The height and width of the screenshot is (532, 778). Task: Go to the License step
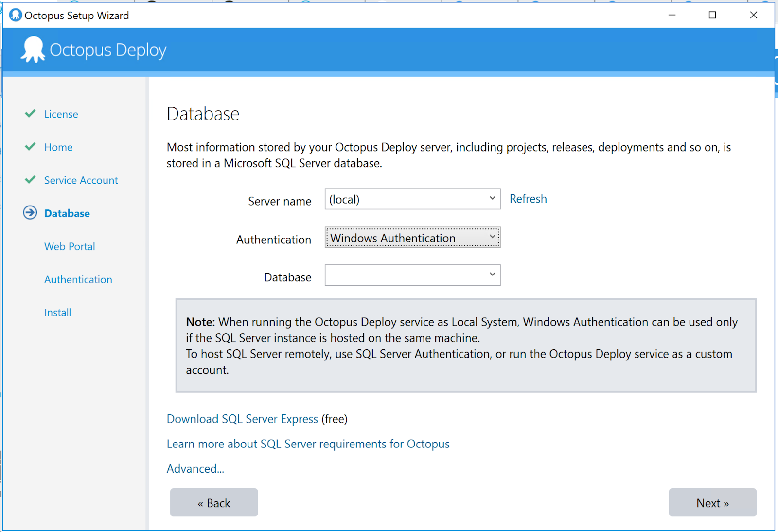(x=61, y=114)
